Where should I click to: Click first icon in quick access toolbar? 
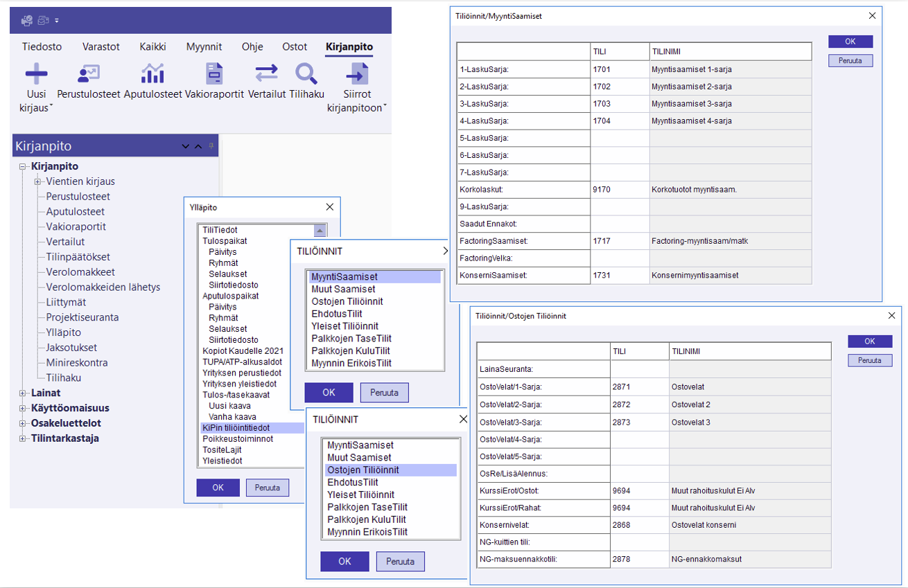pyautogui.click(x=27, y=20)
